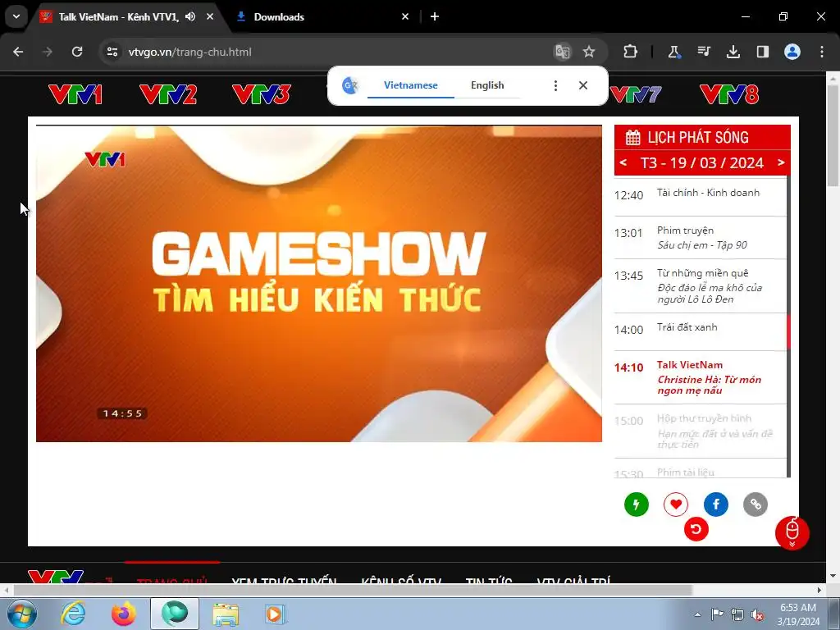Click the green lightning bolt icon
Screen dimensions: 840x630
(x=637, y=504)
